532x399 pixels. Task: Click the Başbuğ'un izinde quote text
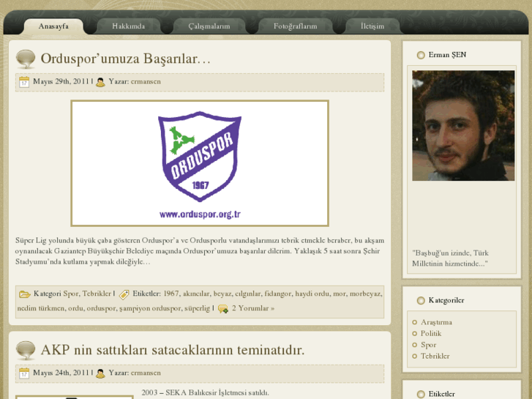click(450, 258)
